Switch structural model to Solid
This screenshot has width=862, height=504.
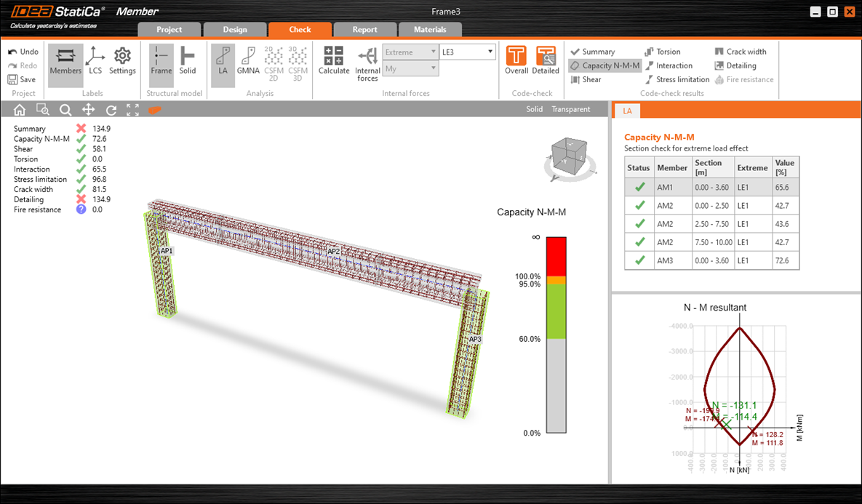point(187,60)
